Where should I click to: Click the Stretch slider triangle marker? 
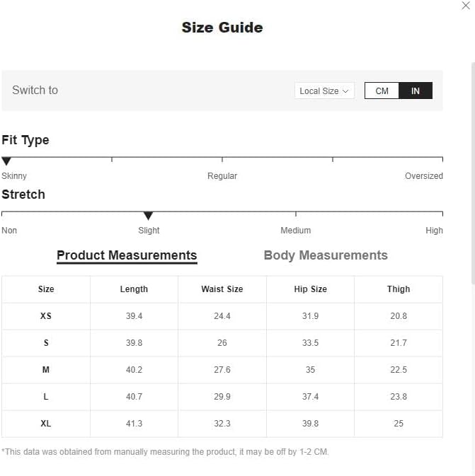click(x=148, y=216)
